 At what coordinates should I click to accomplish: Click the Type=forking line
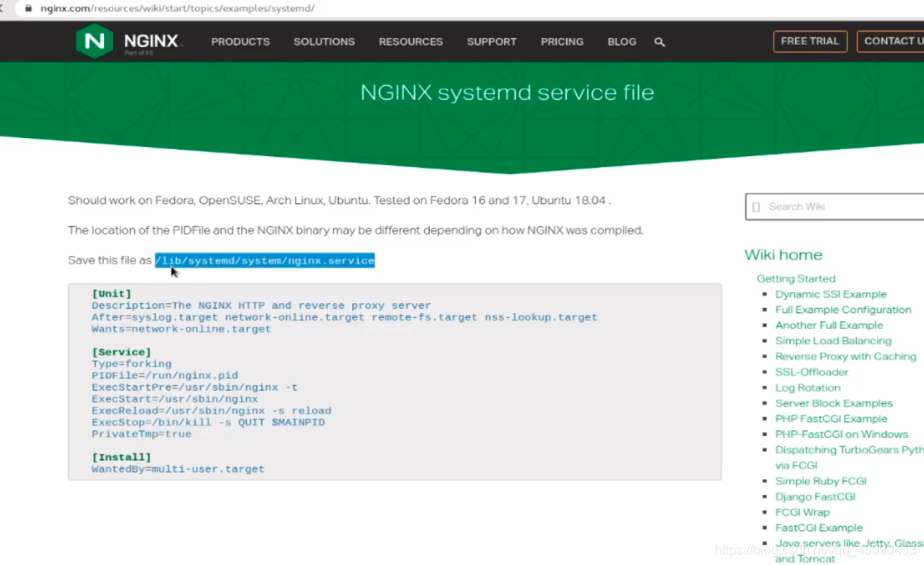coord(131,363)
